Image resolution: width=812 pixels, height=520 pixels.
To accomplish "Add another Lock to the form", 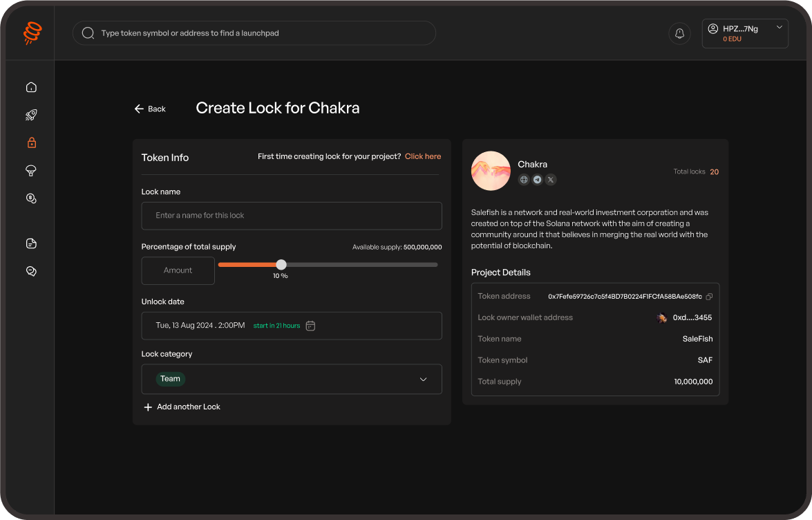I will [x=182, y=407].
